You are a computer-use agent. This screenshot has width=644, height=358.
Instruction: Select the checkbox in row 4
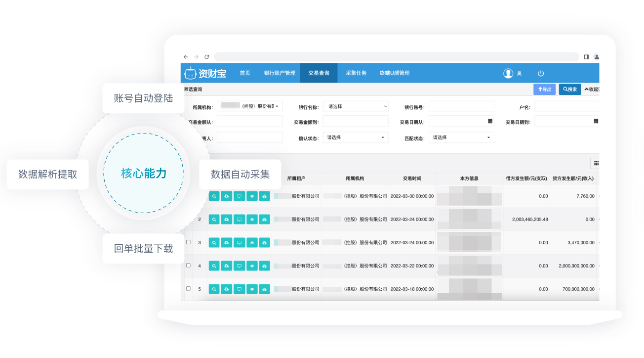coord(188,266)
